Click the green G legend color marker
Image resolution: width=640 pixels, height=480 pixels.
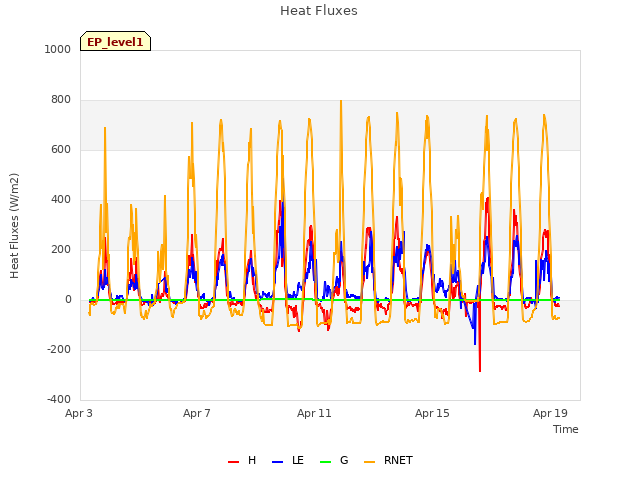(325, 462)
